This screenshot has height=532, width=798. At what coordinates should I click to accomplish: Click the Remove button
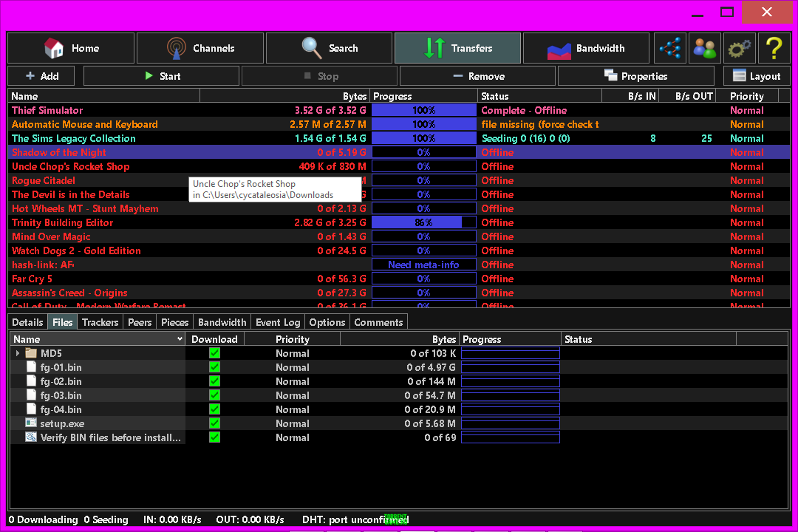click(477, 76)
